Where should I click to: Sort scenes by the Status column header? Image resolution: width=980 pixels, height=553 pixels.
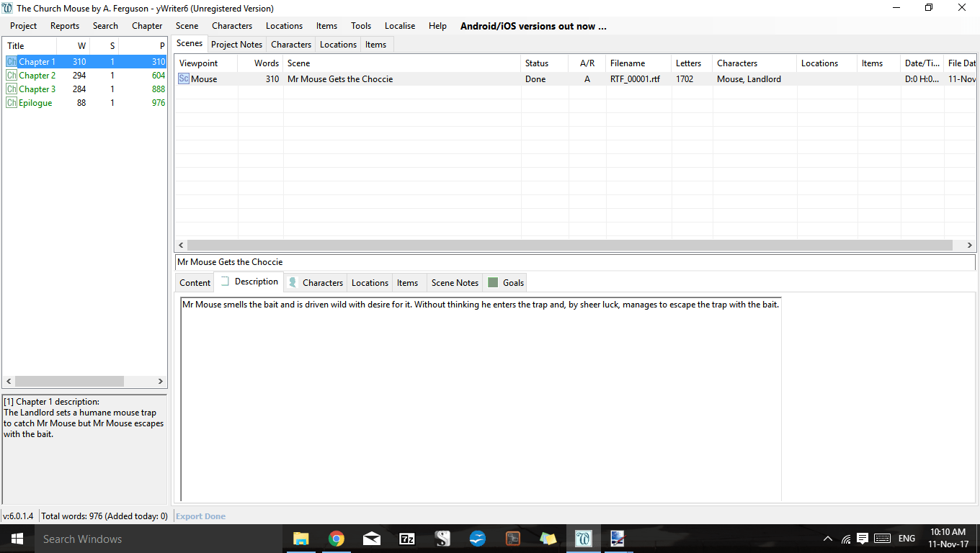tap(537, 63)
